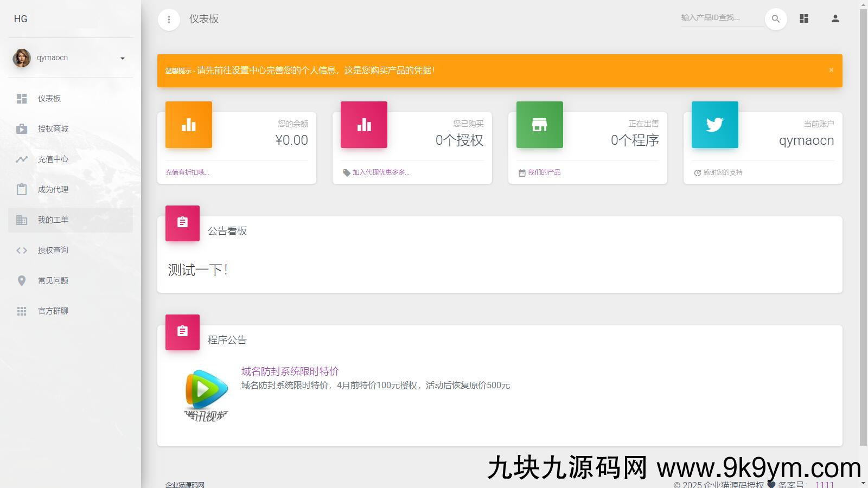Viewport: 868px width, 488px height.
Task: Go to 充值中心 in the sidebar
Action: pyautogui.click(x=53, y=159)
